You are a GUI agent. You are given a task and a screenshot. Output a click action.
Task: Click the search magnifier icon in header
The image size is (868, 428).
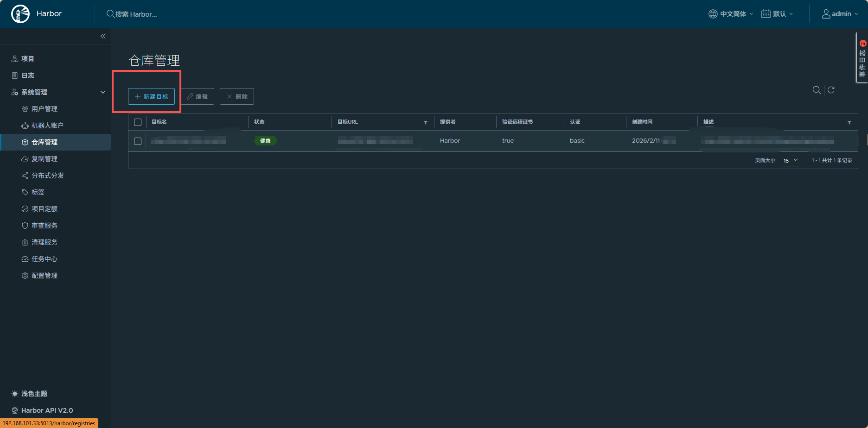click(x=110, y=14)
